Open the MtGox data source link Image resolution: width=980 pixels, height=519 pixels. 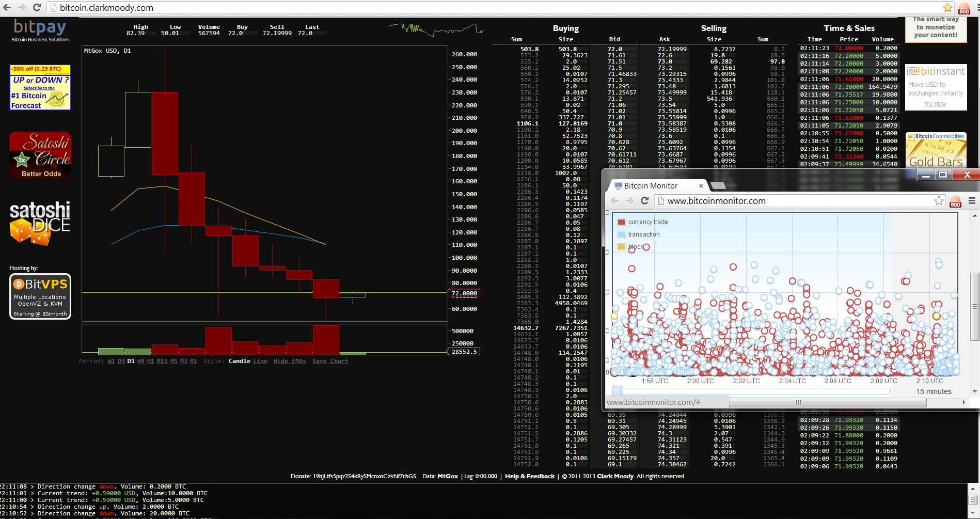click(x=448, y=476)
